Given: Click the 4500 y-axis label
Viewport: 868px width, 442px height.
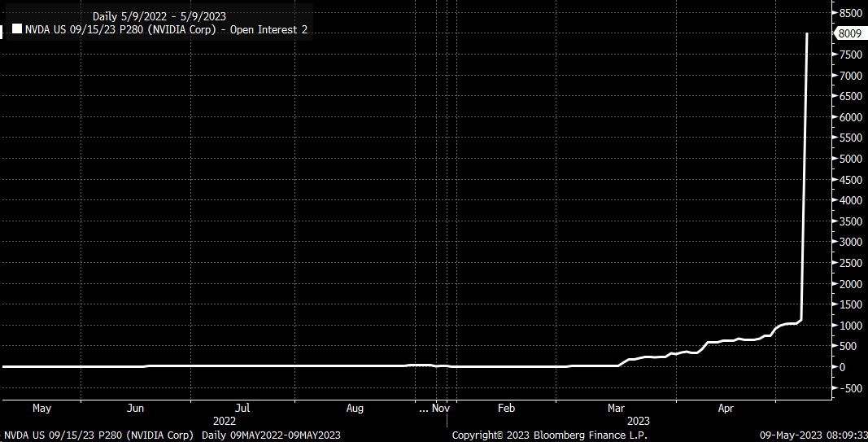Looking at the screenshot, I should tap(850, 180).
